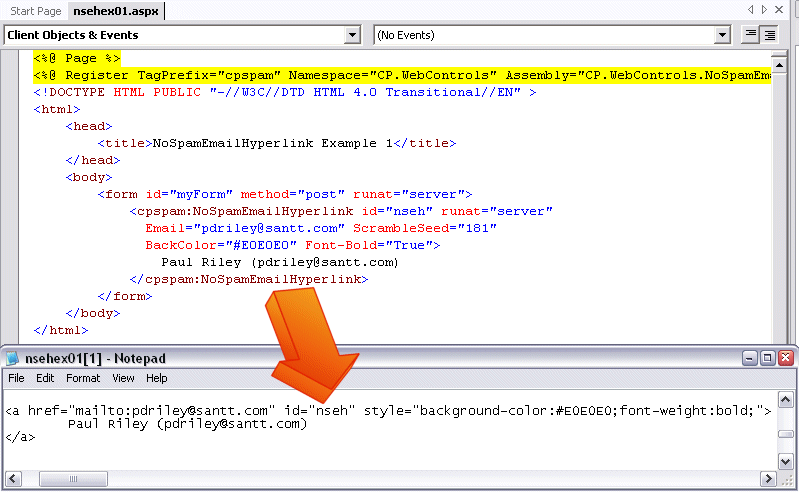Click Notepad vertical scrollbar down arrow
Image resolution: width=799 pixels, height=492 pixels.
click(786, 461)
